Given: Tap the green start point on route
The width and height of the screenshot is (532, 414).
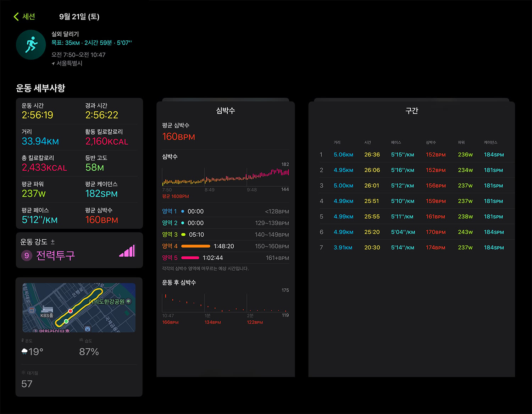Looking at the screenshot, I should [66, 321].
